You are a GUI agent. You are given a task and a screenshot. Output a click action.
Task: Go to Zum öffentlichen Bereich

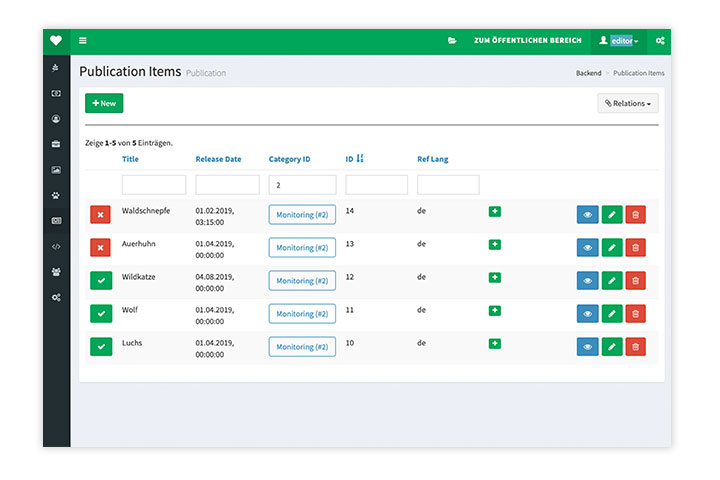click(528, 40)
